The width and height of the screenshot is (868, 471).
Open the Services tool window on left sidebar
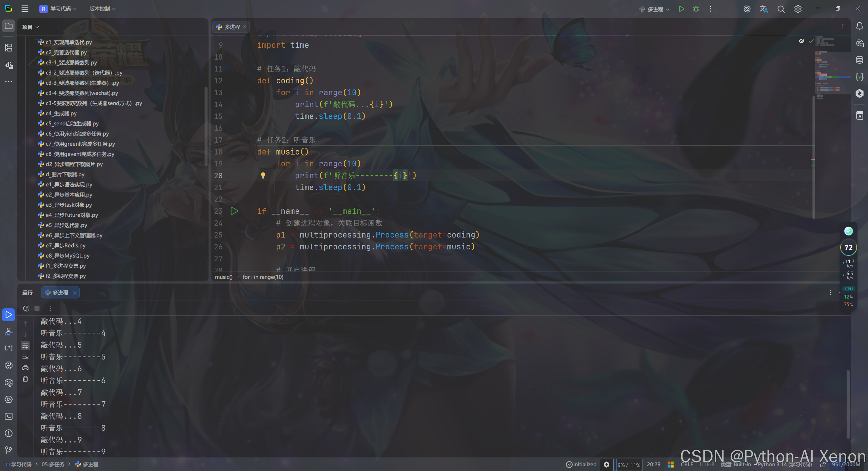coord(9,400)
